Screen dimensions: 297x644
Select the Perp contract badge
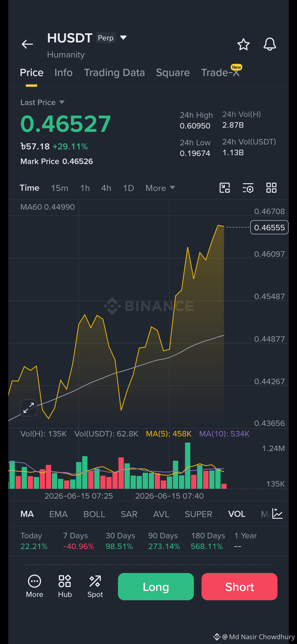pos(106,38)
